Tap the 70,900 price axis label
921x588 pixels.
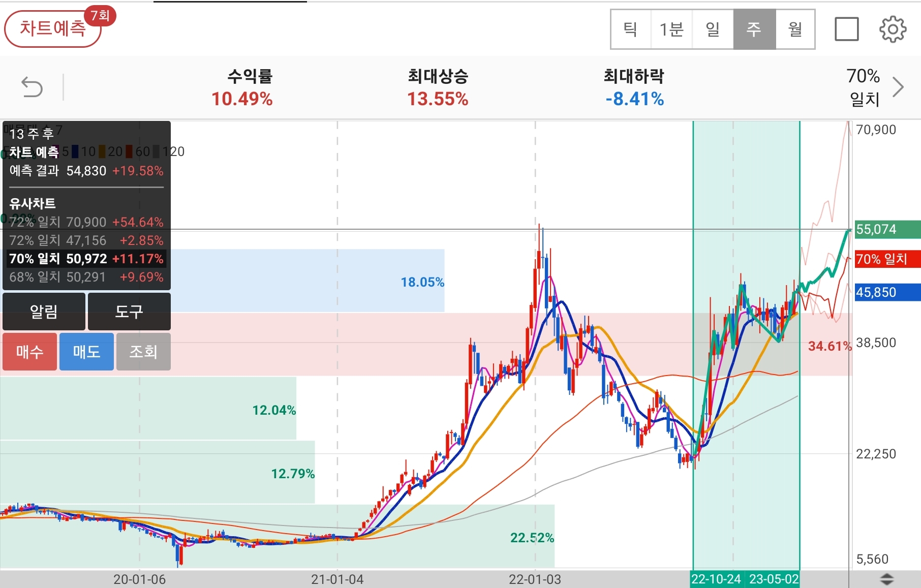[876, 130]
